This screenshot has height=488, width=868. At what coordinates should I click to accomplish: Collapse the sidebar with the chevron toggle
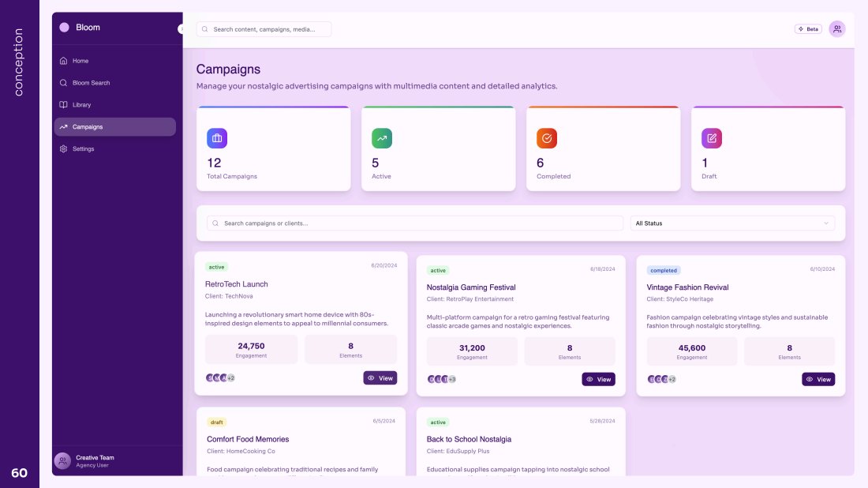(x=181, y=29)
